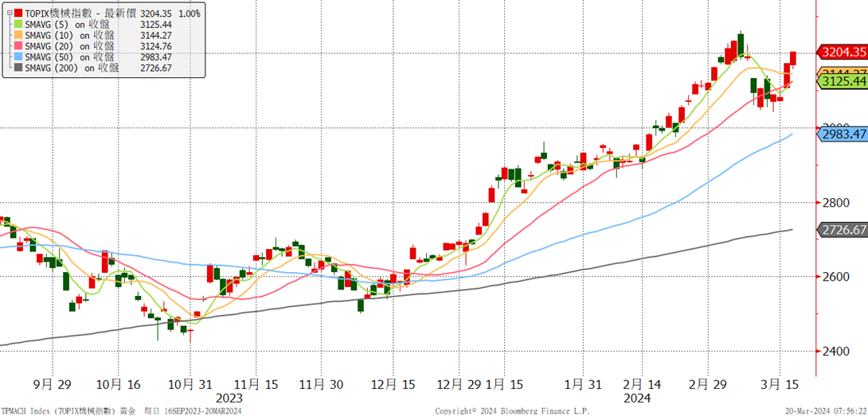Click legend value 3124.76
Image resolution: width=868 pixels, height=416 pixels.
[x=156, y=46]
